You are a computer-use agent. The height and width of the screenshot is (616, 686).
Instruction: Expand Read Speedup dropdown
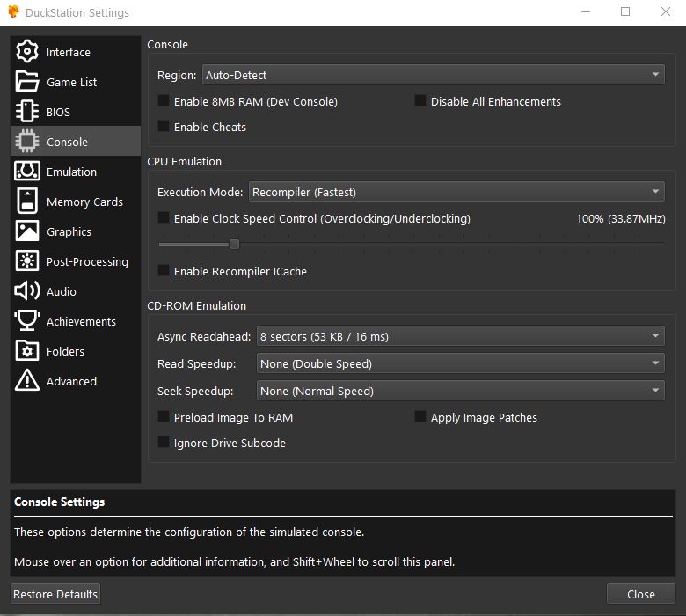460,363
